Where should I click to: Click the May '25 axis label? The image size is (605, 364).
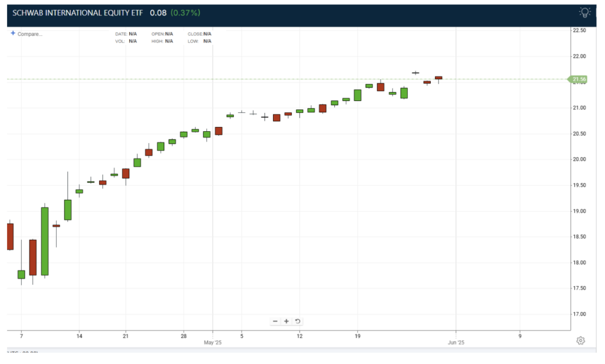coord(213,342)
